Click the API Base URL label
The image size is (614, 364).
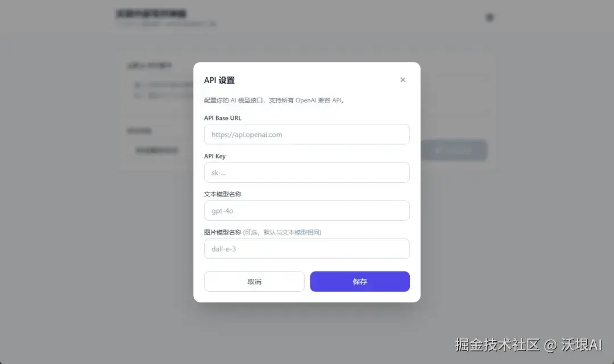coord(222,118)
